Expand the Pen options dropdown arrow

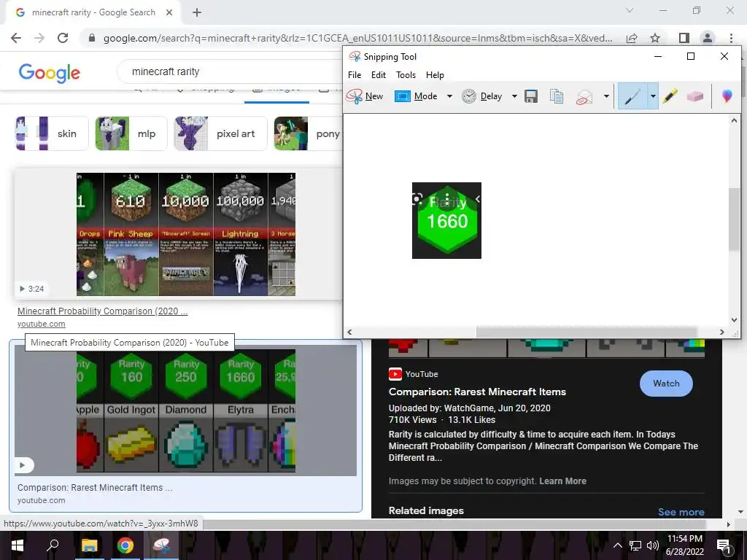[653, 96]
